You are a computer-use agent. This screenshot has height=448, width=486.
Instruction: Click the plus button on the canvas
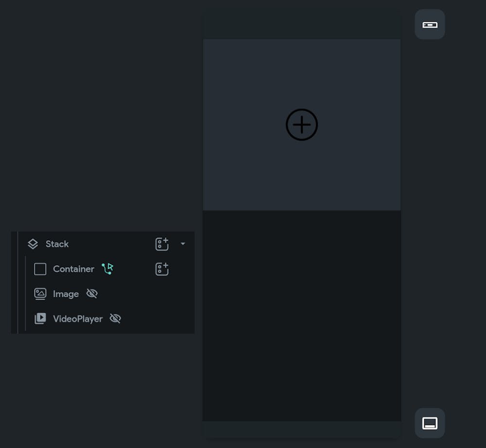pyautogui.click(x=302, y=125)
